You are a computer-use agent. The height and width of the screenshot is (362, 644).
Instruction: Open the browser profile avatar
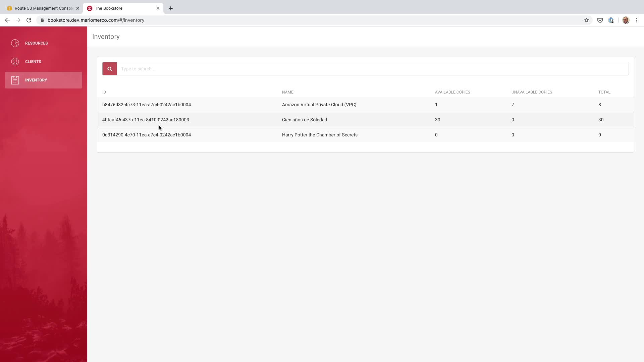pos(625,20)
